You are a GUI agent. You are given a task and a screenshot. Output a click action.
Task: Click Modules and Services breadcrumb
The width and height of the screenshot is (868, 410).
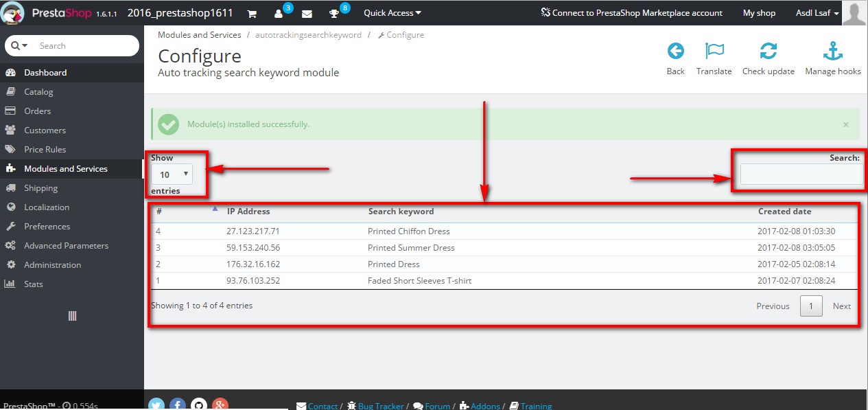[x=200, y=35]
